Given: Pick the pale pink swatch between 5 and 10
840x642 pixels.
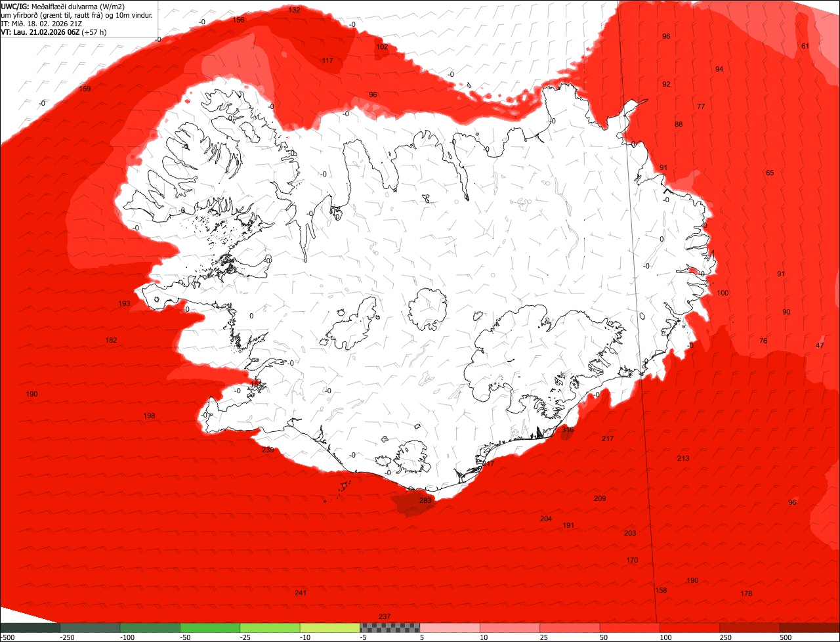Looking at the screenshot, I should 450,628.
